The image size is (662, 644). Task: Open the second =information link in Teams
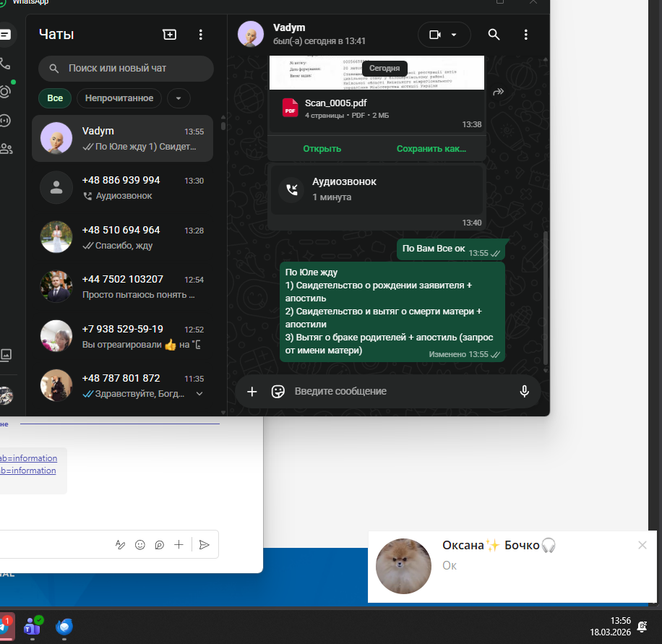click(x=28, y=471)
